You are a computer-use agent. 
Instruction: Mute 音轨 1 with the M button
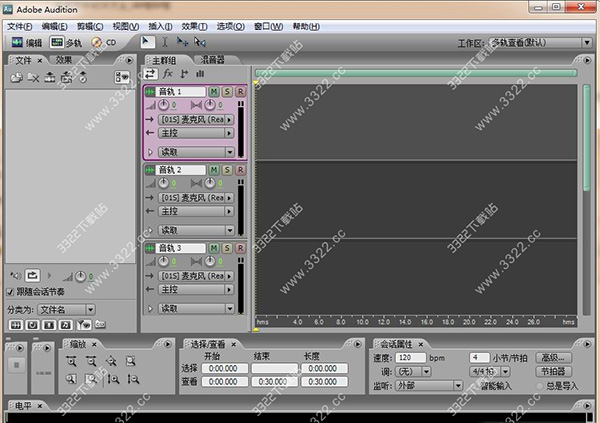pyautogui.click(x=214, y=92)
